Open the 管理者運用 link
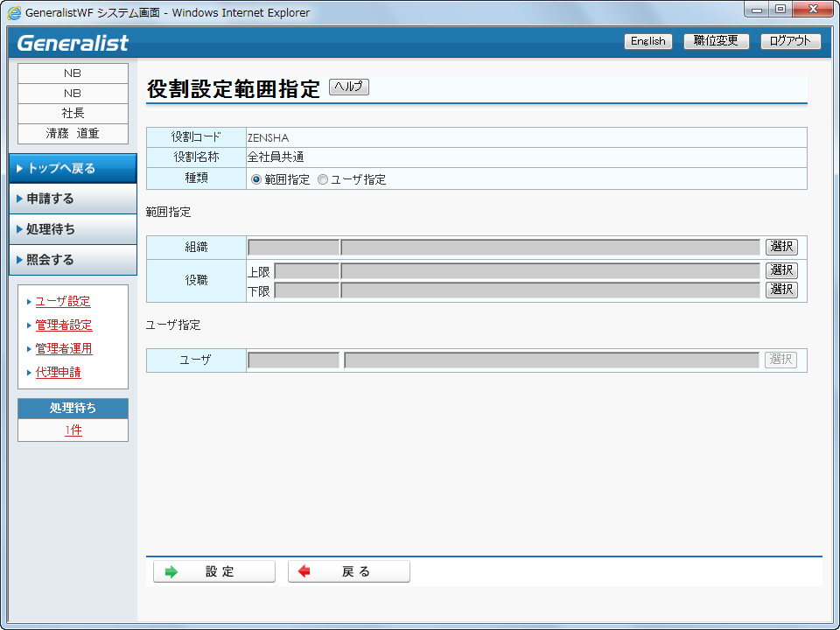This screenshot has height=630, width=840. (x=64, y=349)
